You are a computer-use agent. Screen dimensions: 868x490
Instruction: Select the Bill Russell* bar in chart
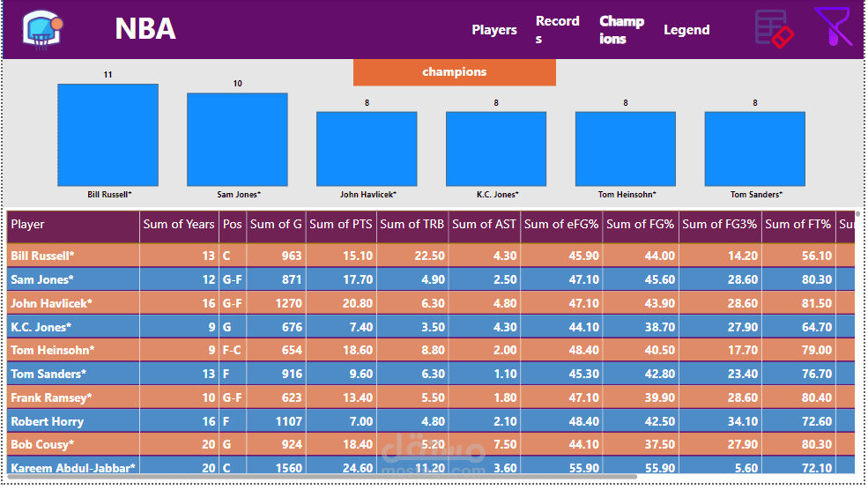[x=108, y=135]
